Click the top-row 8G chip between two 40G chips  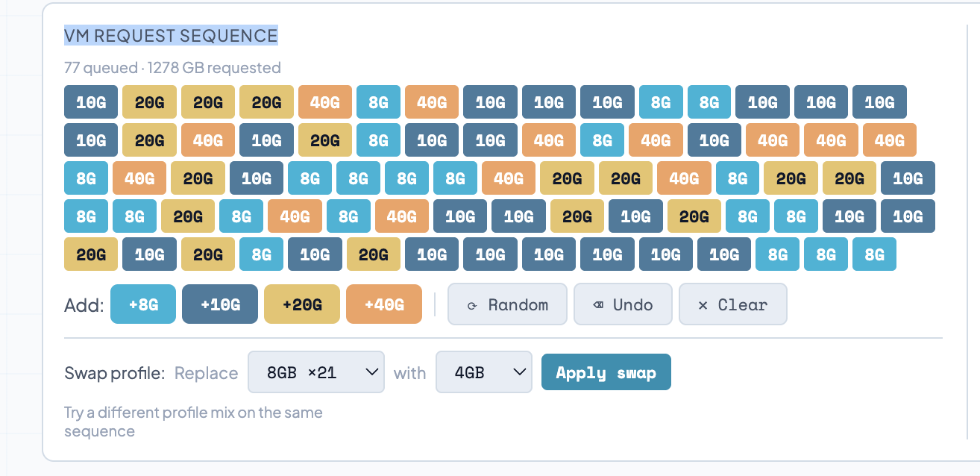378,102
